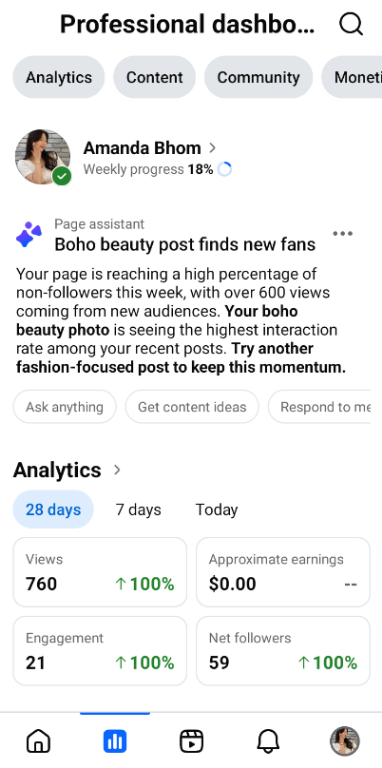Tap the dashboard bar chart icon
Viewport: 382px width, 768px height.
click(x=115, y=741)
